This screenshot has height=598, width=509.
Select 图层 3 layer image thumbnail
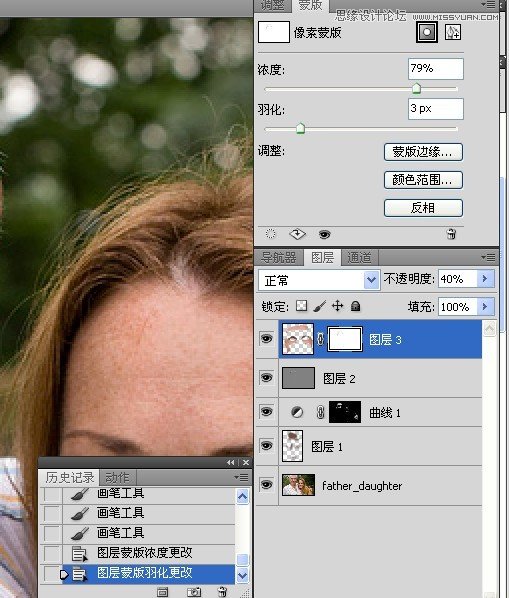pyautogui.click(x=298, y=339)
